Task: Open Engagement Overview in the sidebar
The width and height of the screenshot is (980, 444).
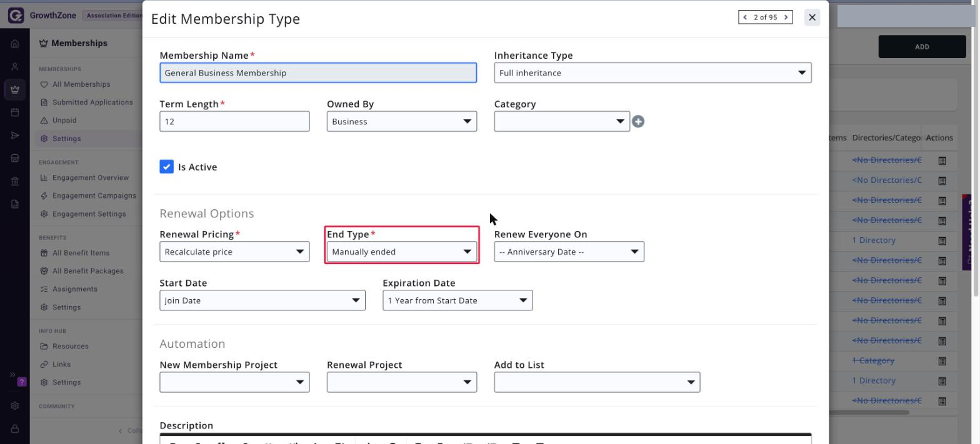Action: coord(91,178)
